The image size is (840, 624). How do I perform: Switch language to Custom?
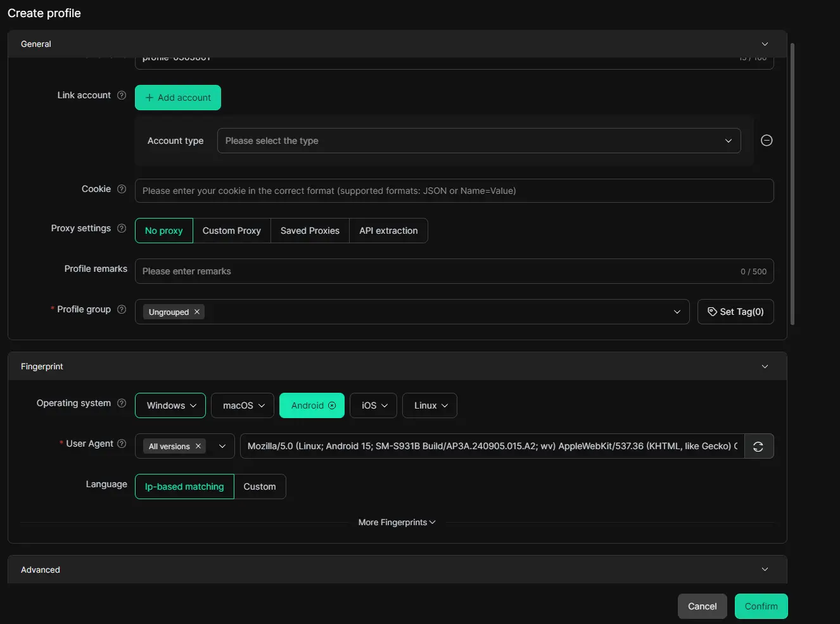pos(260,487)
